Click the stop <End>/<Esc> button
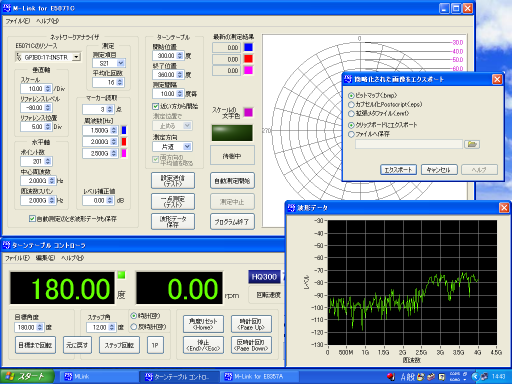The width and height of the screenshot is (512, 384). coord(203,345)
